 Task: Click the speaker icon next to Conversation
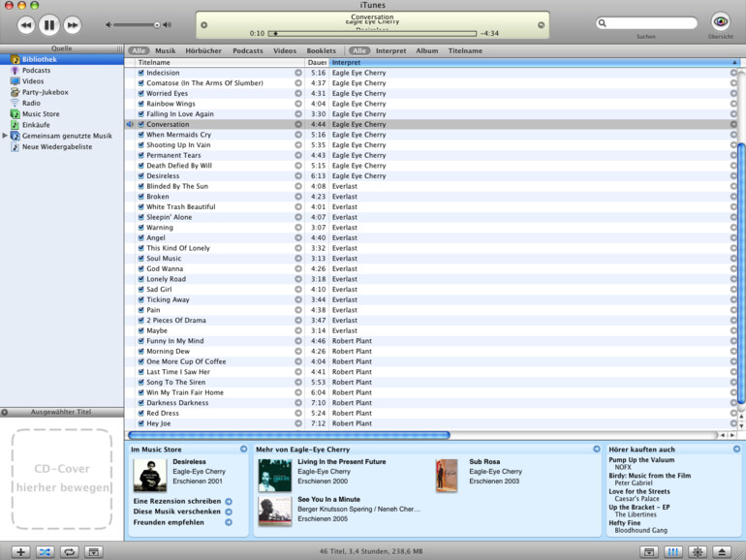tap(130, 124)
